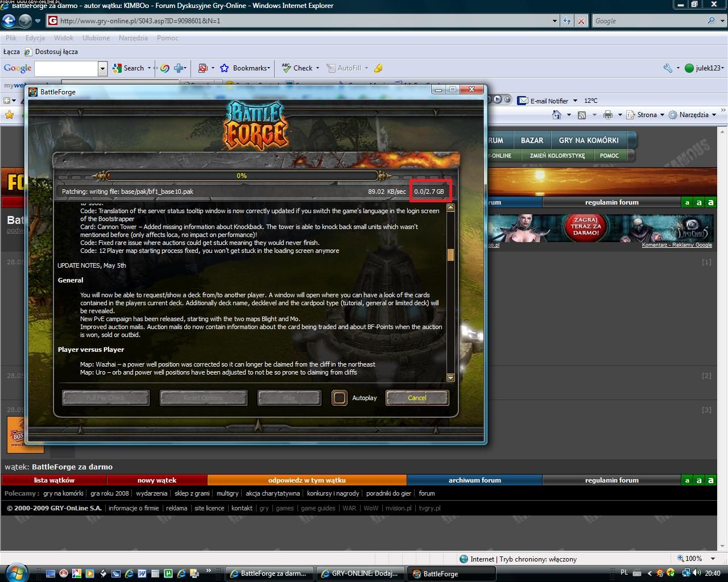Click the bottom nowy wątek button
The height and width of the screenshot is (582, 728).
coord(157,480)
